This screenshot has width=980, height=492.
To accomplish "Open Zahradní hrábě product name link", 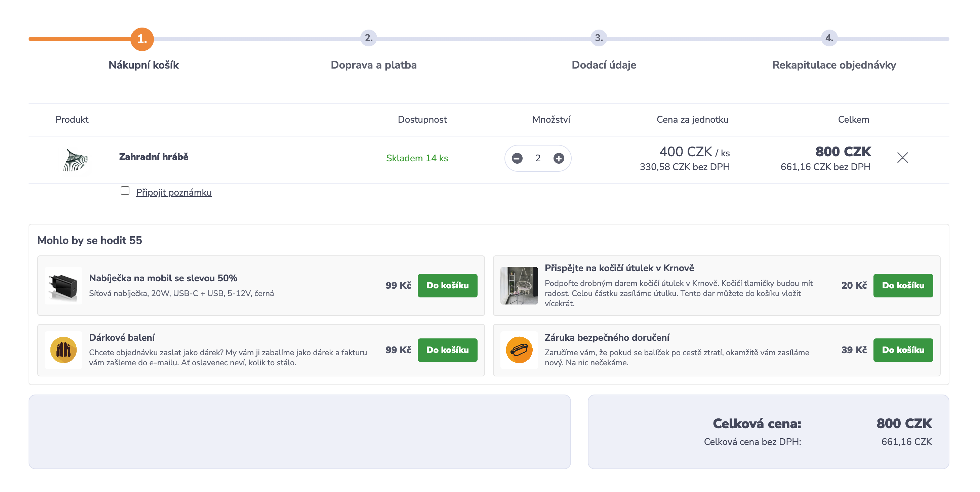I will (153, 157).
